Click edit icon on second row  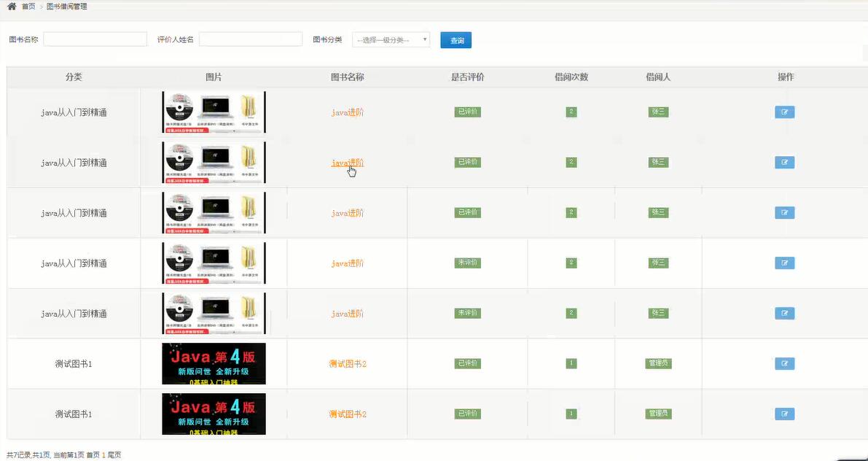[784, 162]
